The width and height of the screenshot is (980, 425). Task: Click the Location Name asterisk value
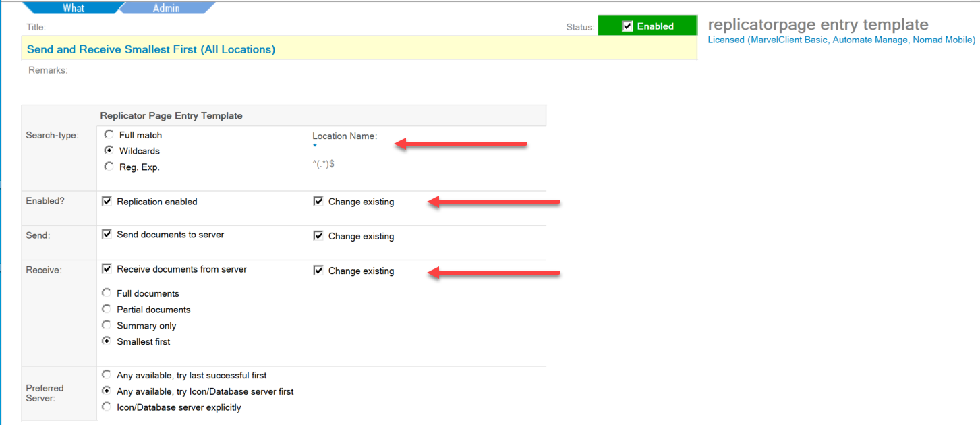pyautogui.click(x=314, y=146)
